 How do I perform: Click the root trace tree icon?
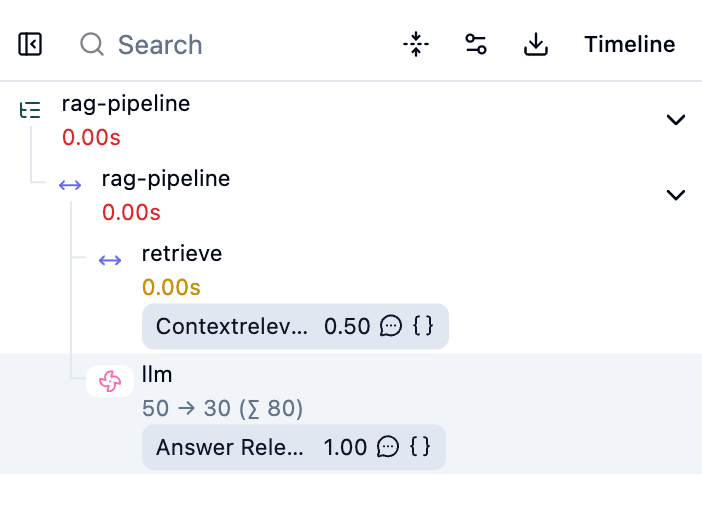click(31, 110)
